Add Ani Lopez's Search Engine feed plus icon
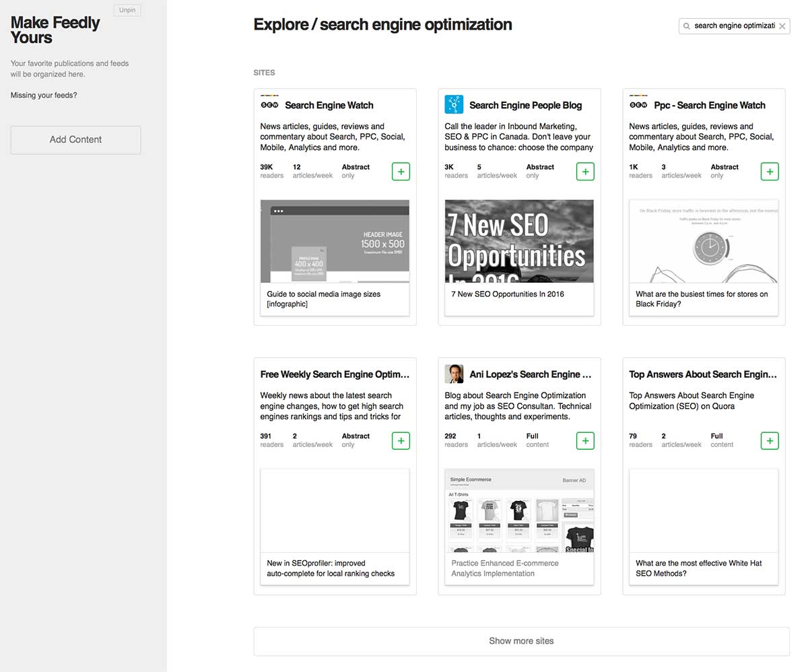Screen dimensions: 808x672 click(x=585, y=441)
